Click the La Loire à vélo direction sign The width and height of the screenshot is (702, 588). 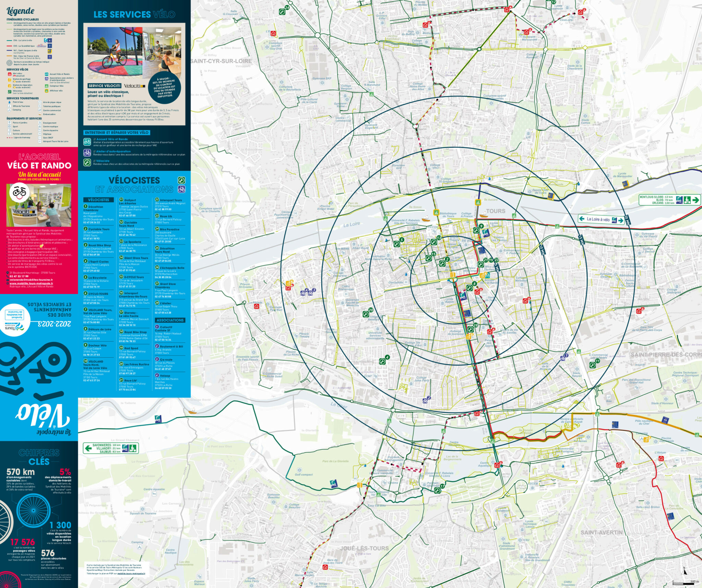(x=601, y=219)
